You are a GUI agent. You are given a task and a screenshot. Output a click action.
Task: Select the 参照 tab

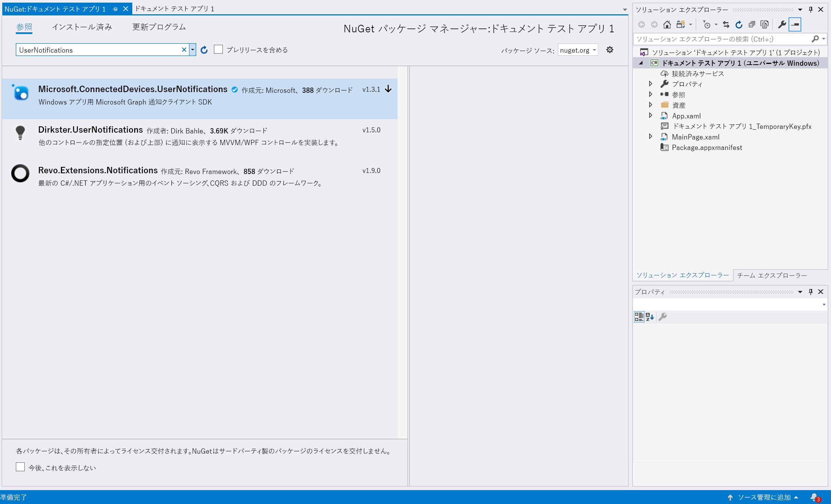pos(24,26)
